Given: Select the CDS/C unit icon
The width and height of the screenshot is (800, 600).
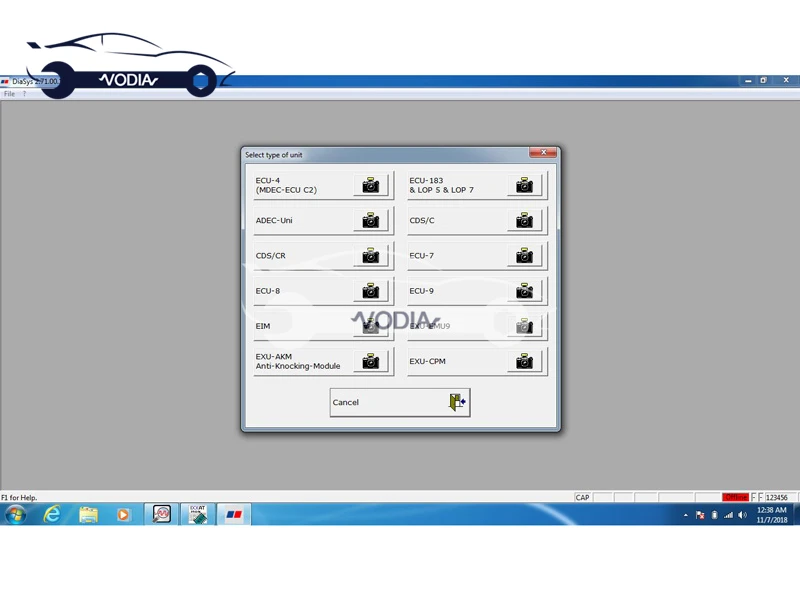Looking at the screenshot, I should click(524, 221).
